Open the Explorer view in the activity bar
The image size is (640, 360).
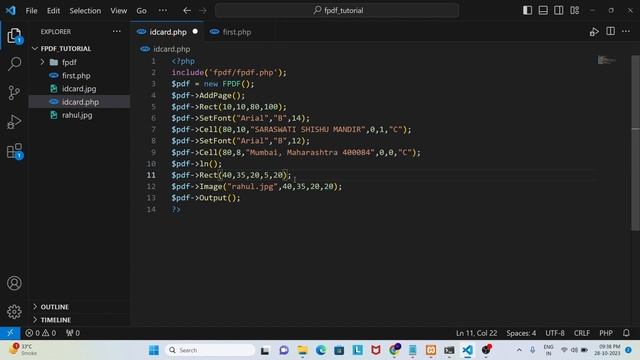(14, 36)
